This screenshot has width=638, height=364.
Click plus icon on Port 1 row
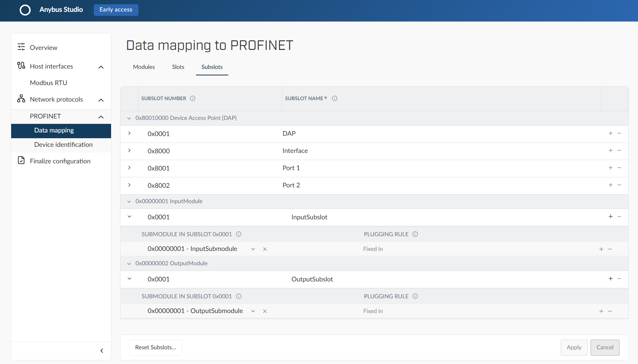coord(610,168)
